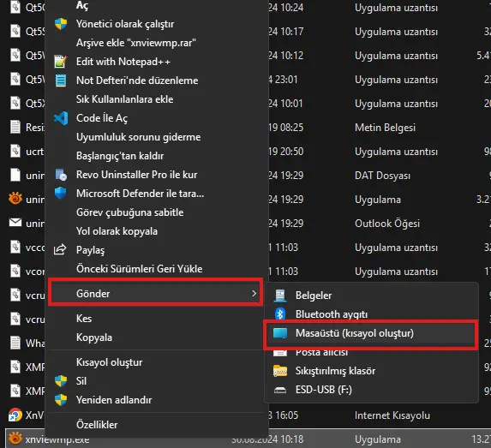This screenshot has width=491, height=448.
Task: Click the Revo Uninstaller Pro icon
Action: (x=61, y=175)
